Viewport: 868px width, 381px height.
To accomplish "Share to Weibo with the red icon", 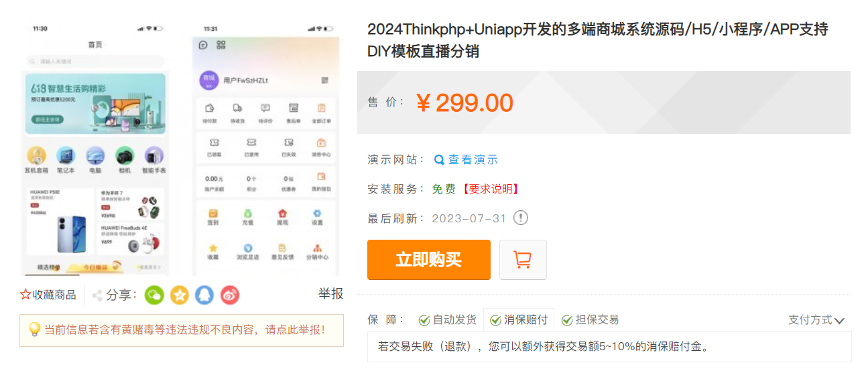I will [230, 295].
